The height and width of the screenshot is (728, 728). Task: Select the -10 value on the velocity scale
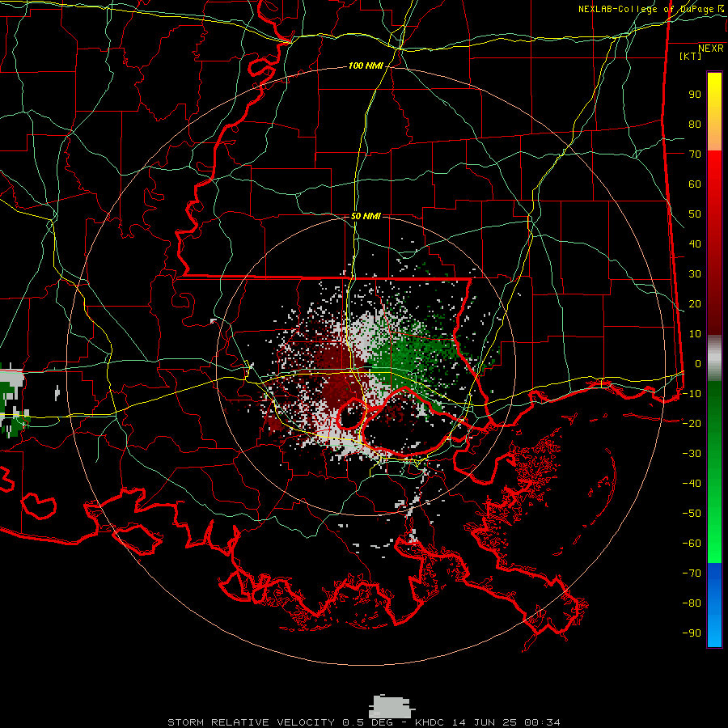692,394
